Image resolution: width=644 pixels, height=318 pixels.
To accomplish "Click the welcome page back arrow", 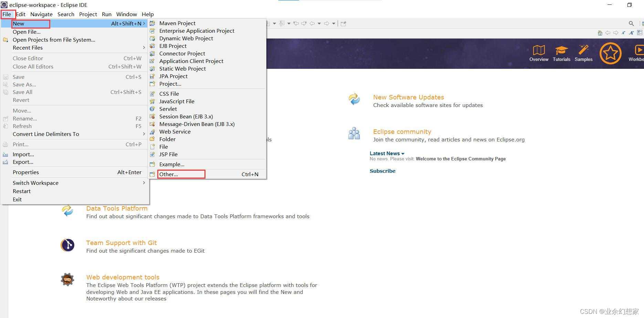I will pyautogui.click(x=608, y=33).
